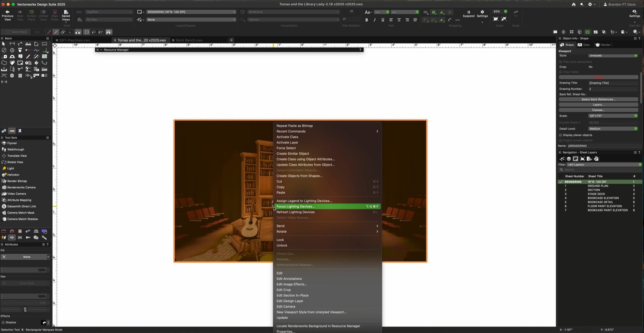
Task: Select the GROUND PLAN sheet layer
Action: (x=598, y=186)
